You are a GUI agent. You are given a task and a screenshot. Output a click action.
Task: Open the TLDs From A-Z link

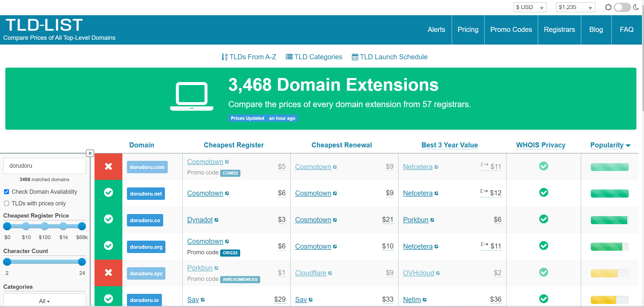pyautogui.click(x=249, y=57)
